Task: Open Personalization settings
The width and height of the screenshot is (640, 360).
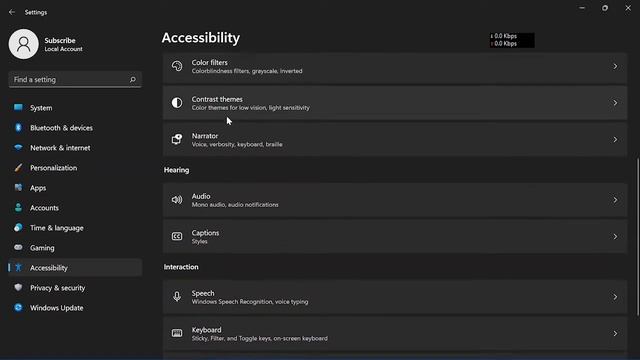Action: (x=75, y=168)
